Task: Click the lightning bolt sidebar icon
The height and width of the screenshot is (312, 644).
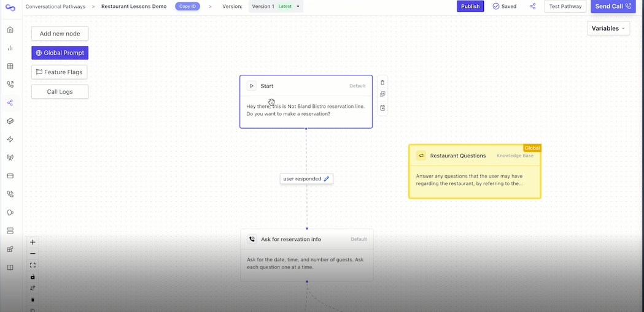Action: pyautogui.click(x=10, y=139)
